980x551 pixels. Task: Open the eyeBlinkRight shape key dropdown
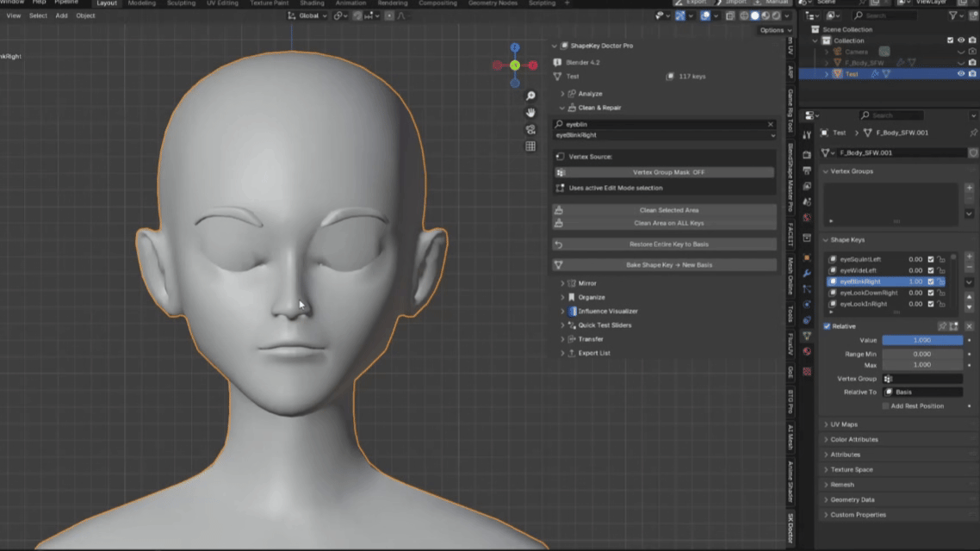665,135
